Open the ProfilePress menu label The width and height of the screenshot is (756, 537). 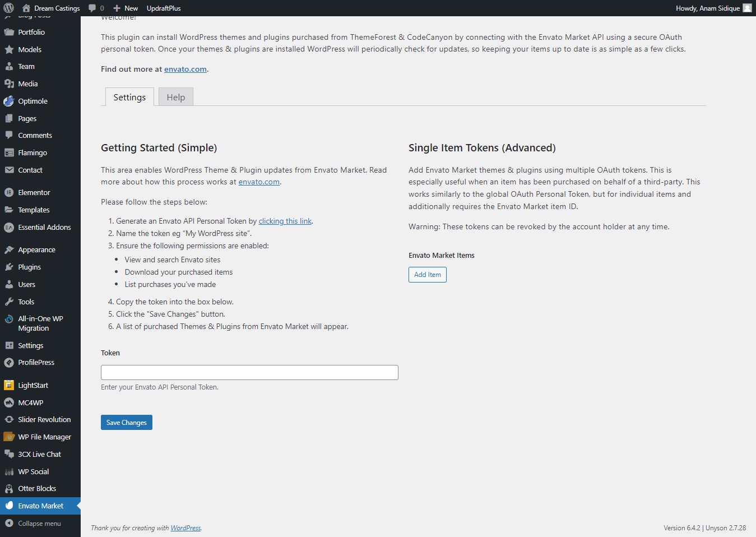point(36,362)
